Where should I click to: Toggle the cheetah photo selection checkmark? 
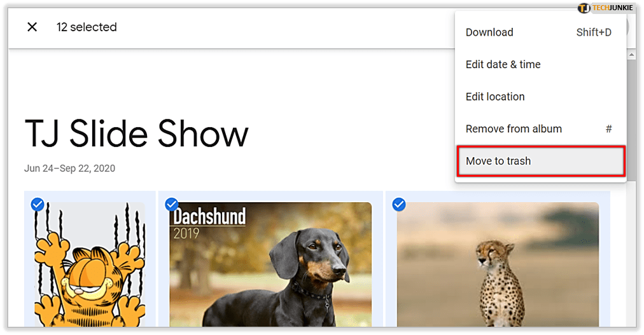[x=399, y=204]
